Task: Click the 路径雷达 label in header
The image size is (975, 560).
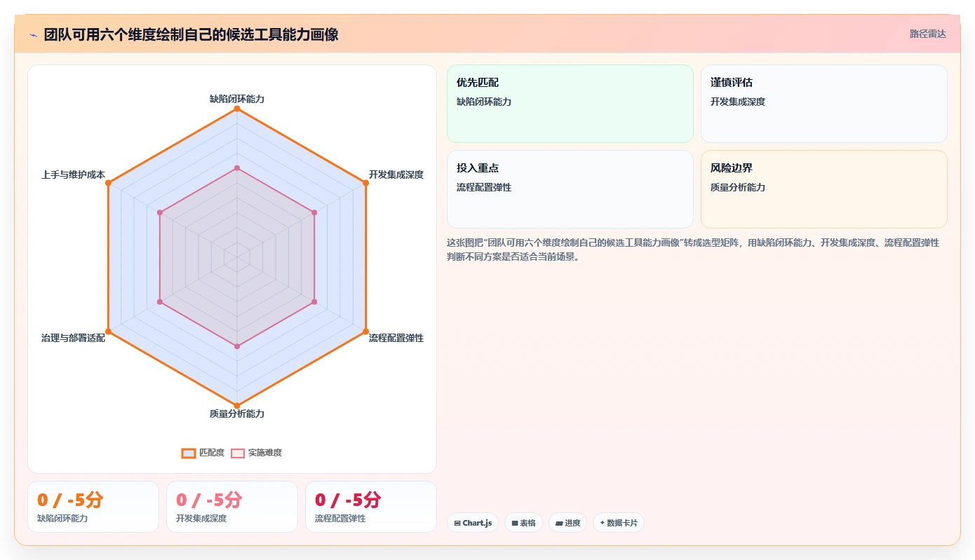Action: [927, 34]
